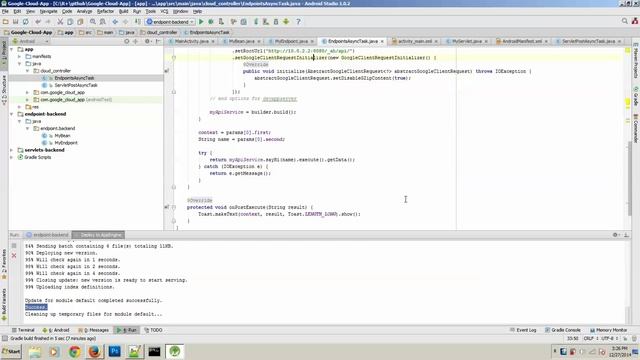
Task: Click the Back navigation arrow icon
Action: [115, 22]
